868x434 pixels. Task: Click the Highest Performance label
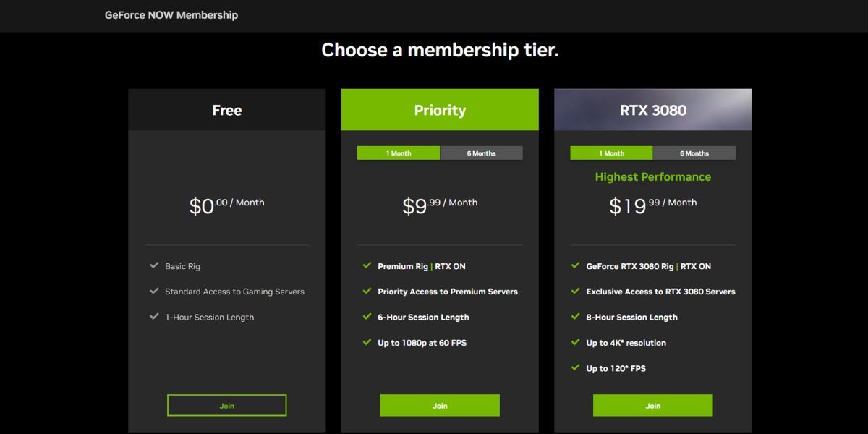pos(652,176)
